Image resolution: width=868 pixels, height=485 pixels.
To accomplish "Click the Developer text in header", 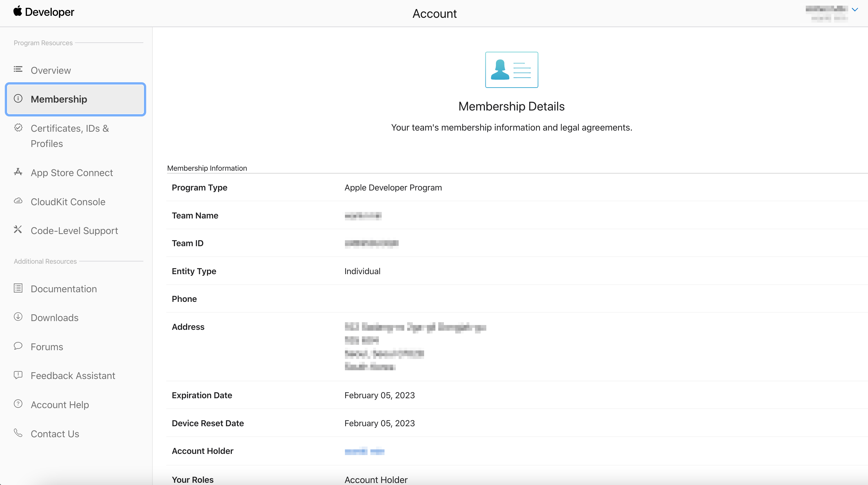I will (49, 12).
